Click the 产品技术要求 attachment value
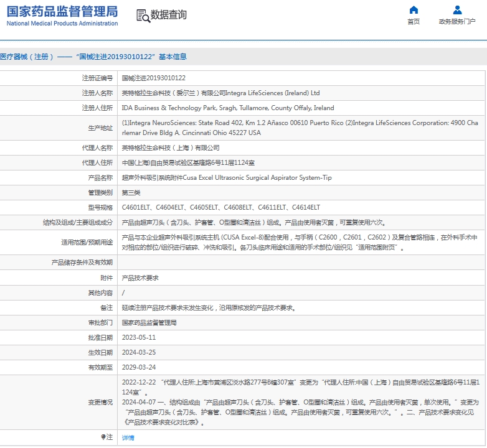 click(140, 278)
